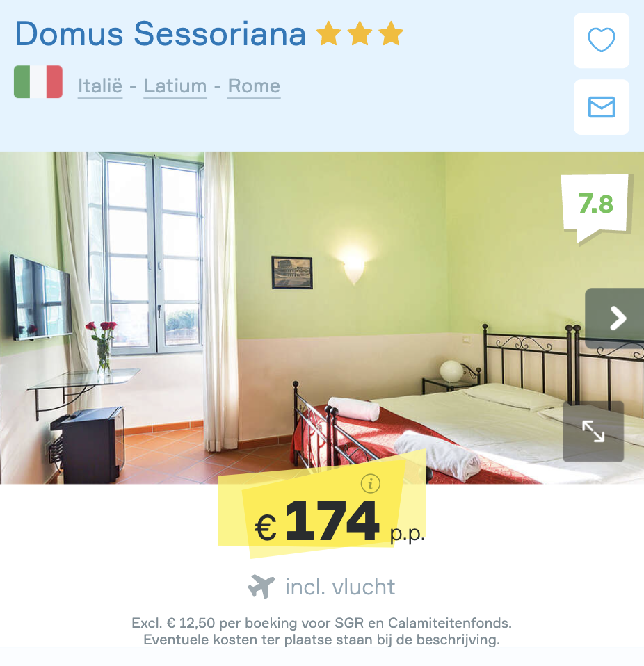
Task: Click the middle gold star
Action: coord(360,33)
